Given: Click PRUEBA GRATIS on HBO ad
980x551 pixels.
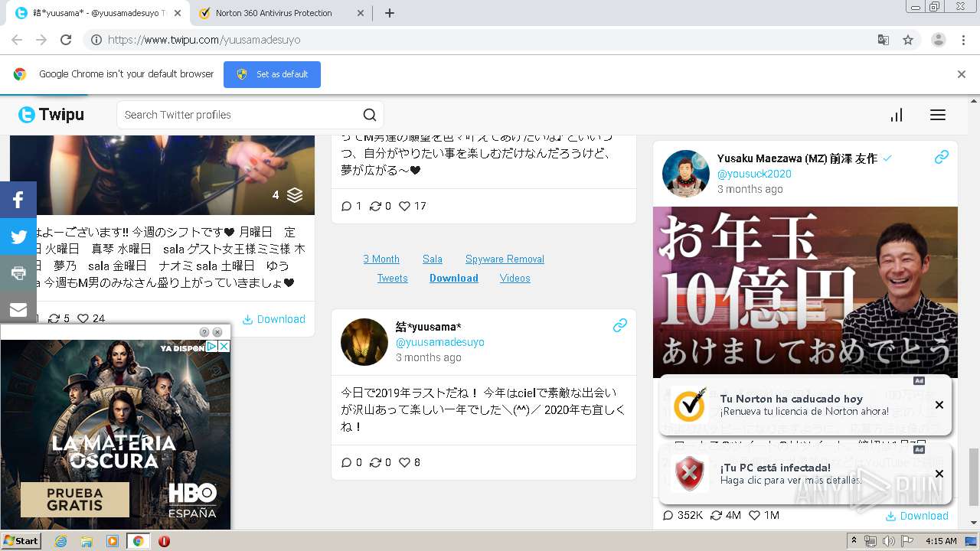Looking at the screenshot, I should [75, 499].
